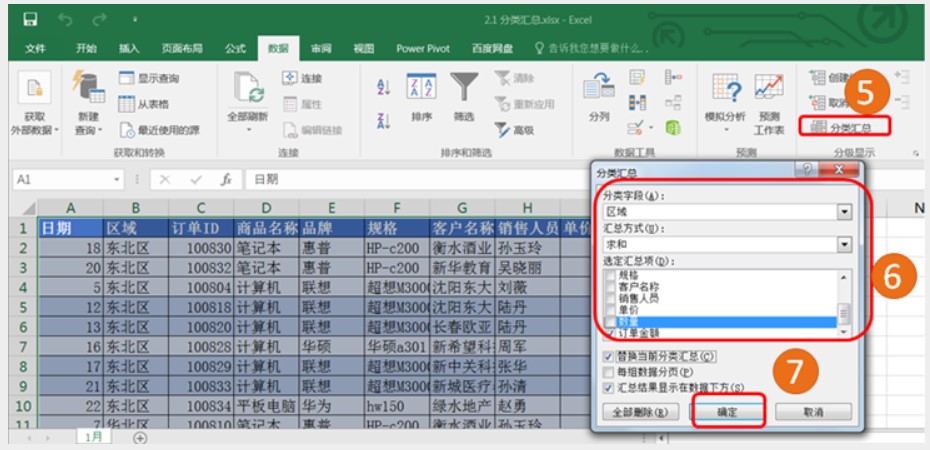Click the Redo arrow in quick access toolbar

point(98,20)
